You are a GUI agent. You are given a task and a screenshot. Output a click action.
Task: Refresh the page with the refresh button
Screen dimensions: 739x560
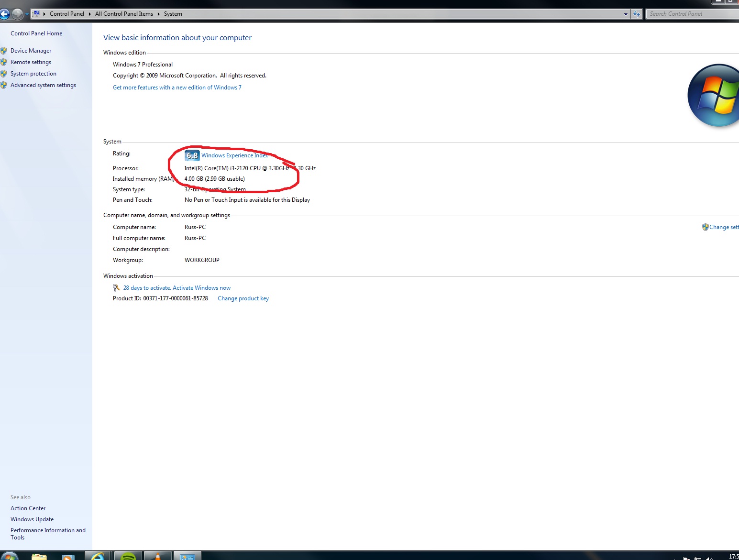click(637, 14)
